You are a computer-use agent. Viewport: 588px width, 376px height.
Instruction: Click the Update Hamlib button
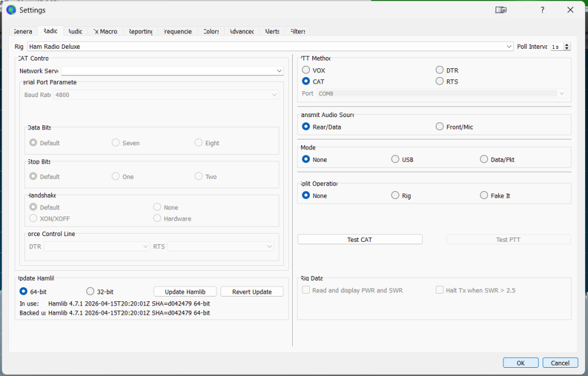point(185,292)
